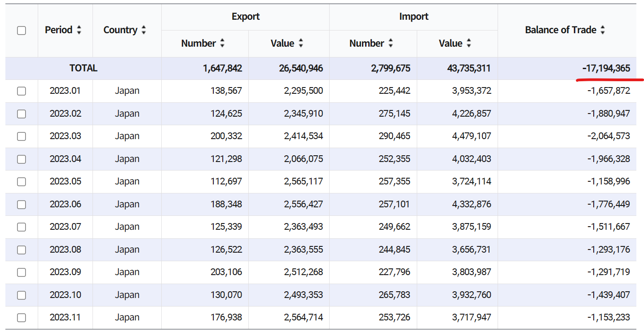This screenshot has width=644, height=333.
Task: Sort by Import Value arrows
Action: pos(469,44)
